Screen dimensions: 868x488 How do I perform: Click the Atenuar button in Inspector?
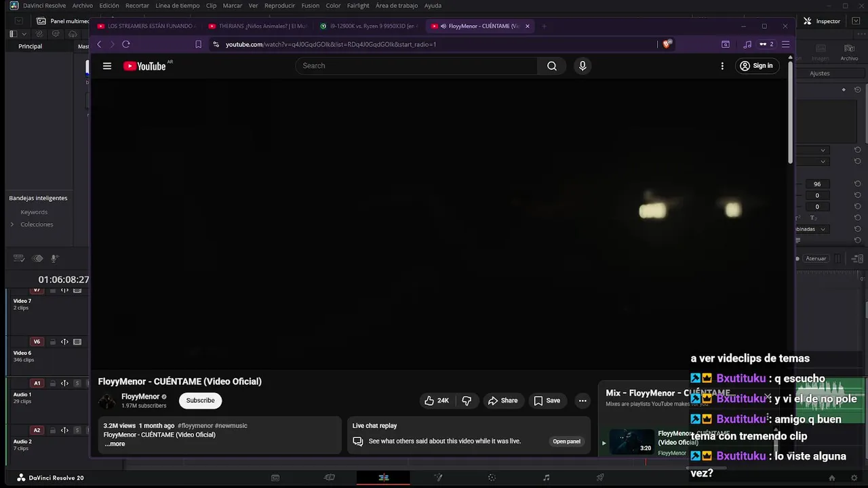click(816, 258)
